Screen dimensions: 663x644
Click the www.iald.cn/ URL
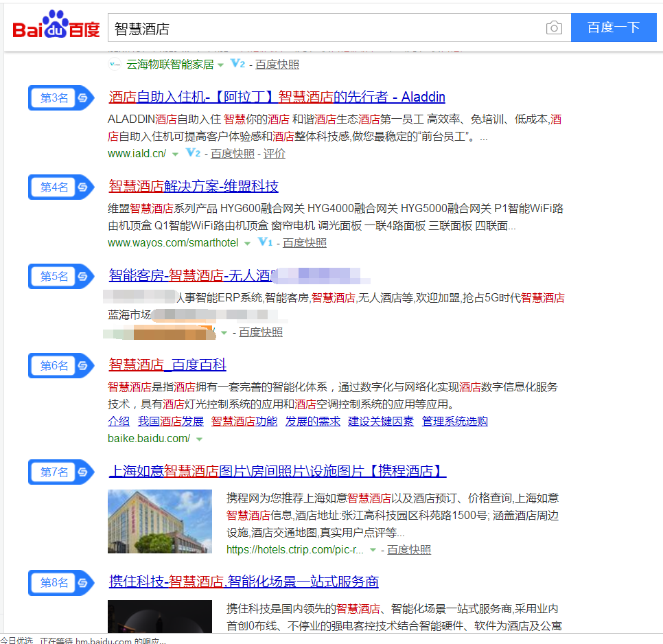pyautogui.click(x=137, y=154)
